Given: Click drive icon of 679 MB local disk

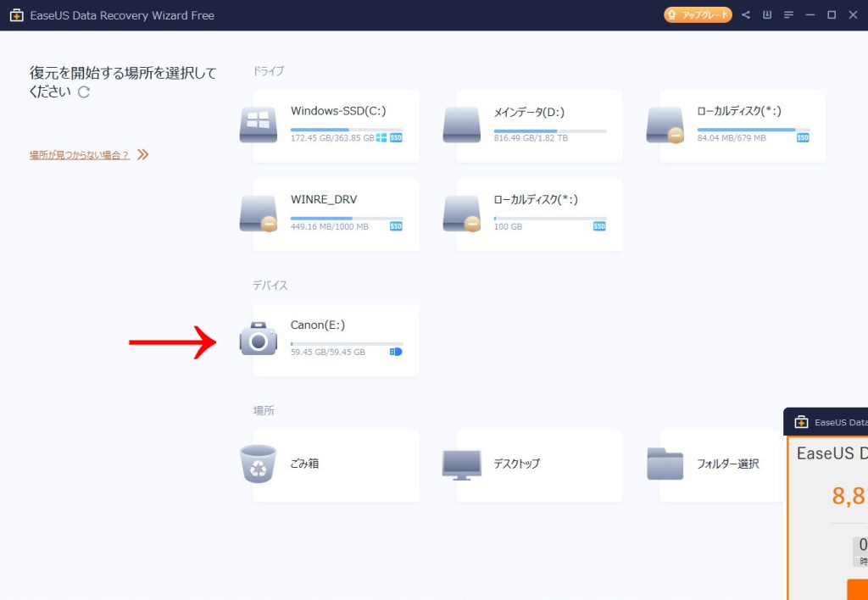Looking at the screenshot, I should pyautogui.click(x=665, y=125).
